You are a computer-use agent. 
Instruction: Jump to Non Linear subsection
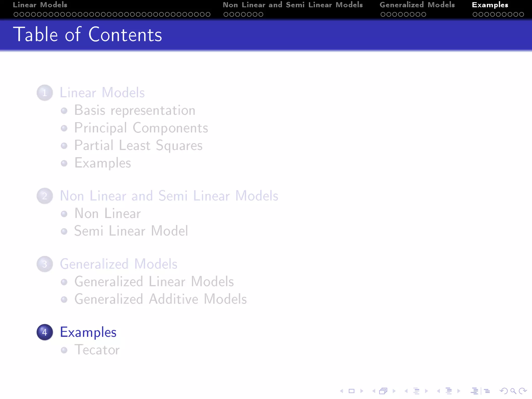click(108, 214)
